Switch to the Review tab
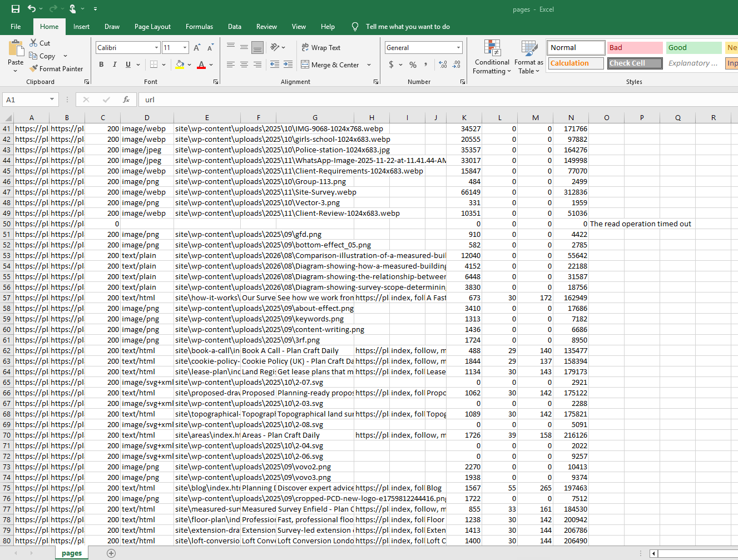738x560 pixels. click(x=266, y=26)
